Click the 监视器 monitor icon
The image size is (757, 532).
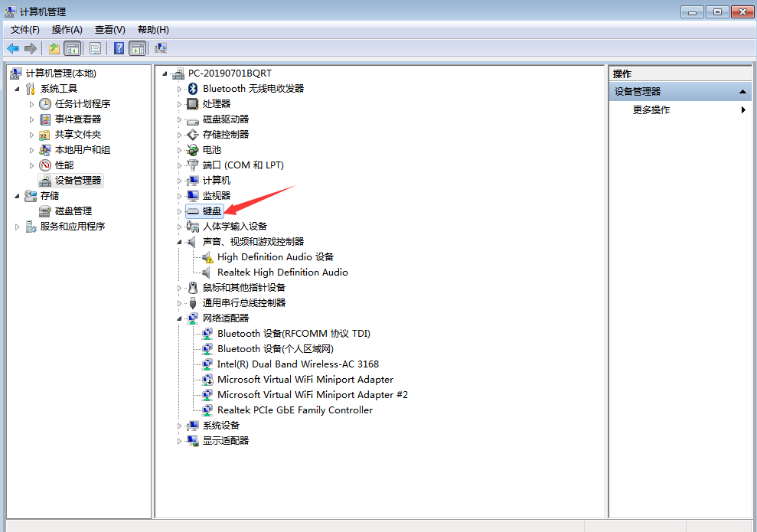tap(193, 196)
